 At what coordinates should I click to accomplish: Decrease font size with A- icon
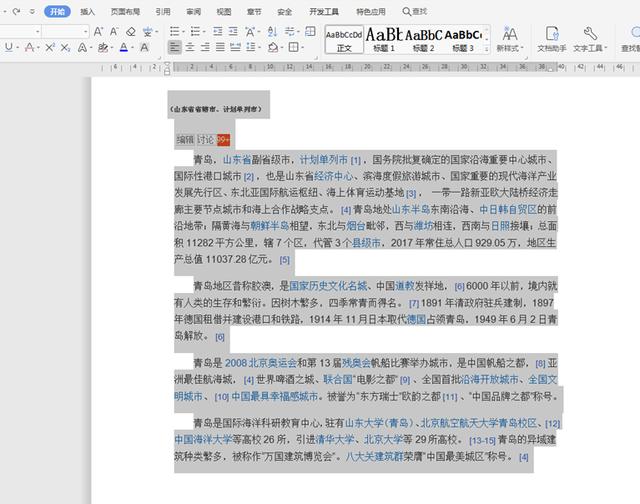tap(114, 31)
